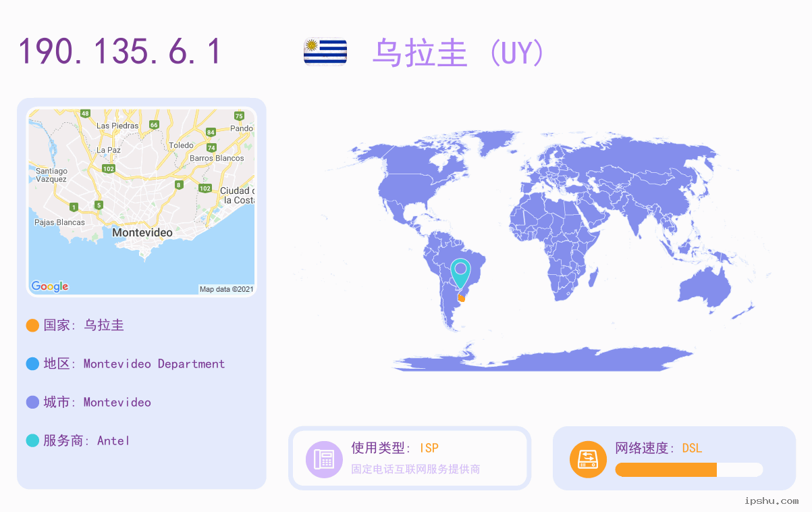Image resolution: width=812 pixels, height=512 pixels.
Task: Click the Map data ©2021 attribution
Action: pos(226,289)
